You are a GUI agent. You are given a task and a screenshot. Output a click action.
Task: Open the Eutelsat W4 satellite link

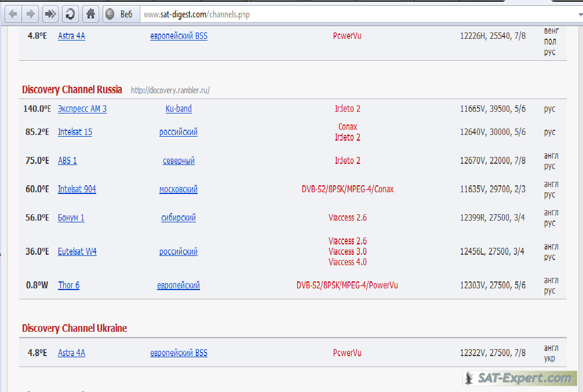77,251
